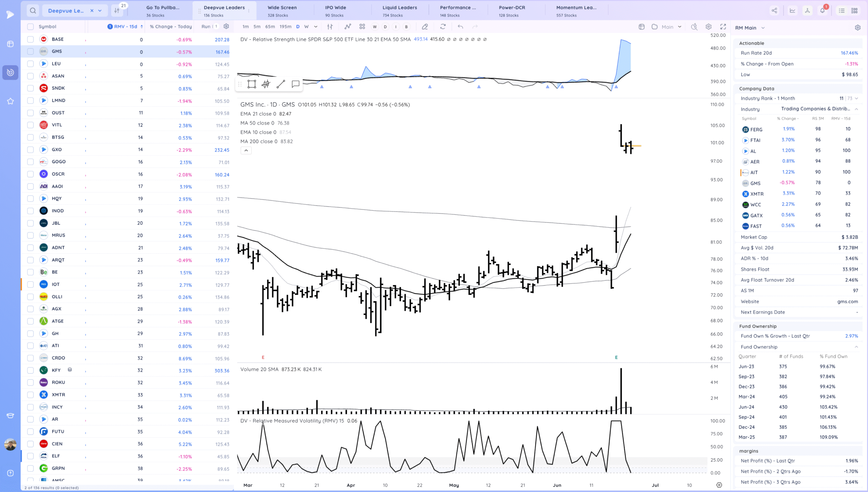
Task: Open favorites star in left sidebar
Action: coord(10,101)
